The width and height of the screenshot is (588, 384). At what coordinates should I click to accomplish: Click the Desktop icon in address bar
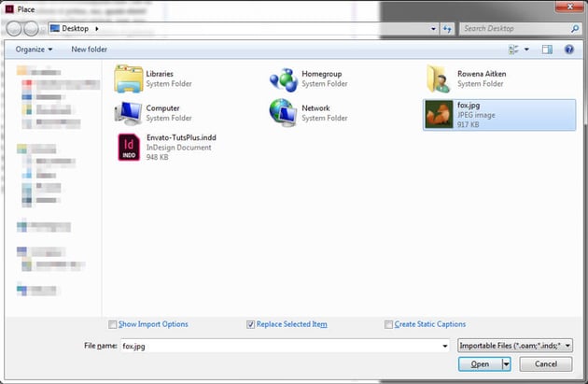click(x=55, y=28)
